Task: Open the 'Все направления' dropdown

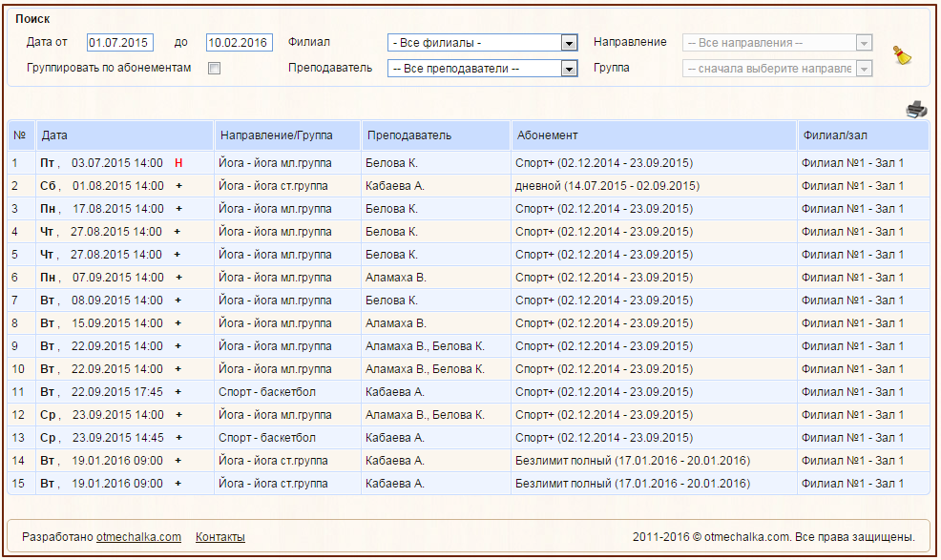Action: [777, 43]
